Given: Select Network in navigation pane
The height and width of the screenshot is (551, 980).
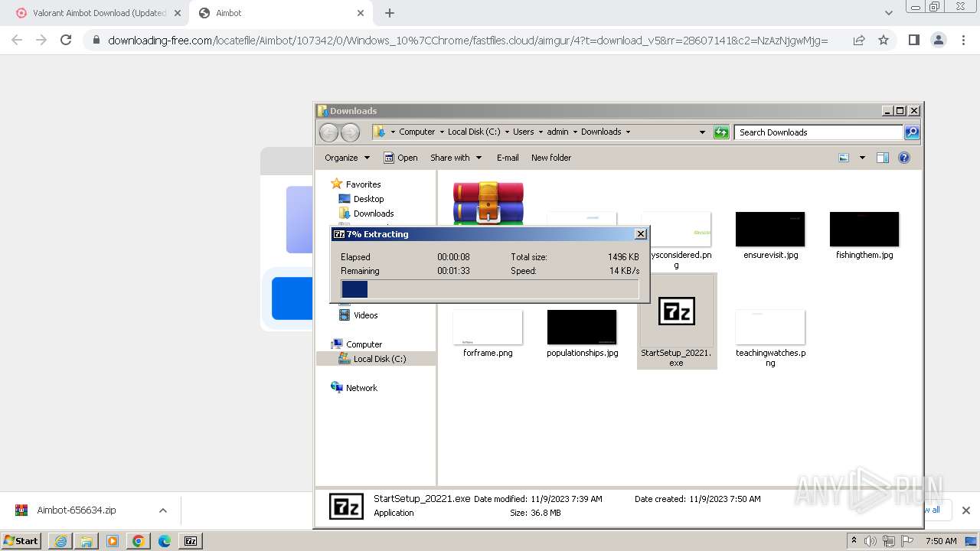Looking at the screenshot, I should [361, 388].
